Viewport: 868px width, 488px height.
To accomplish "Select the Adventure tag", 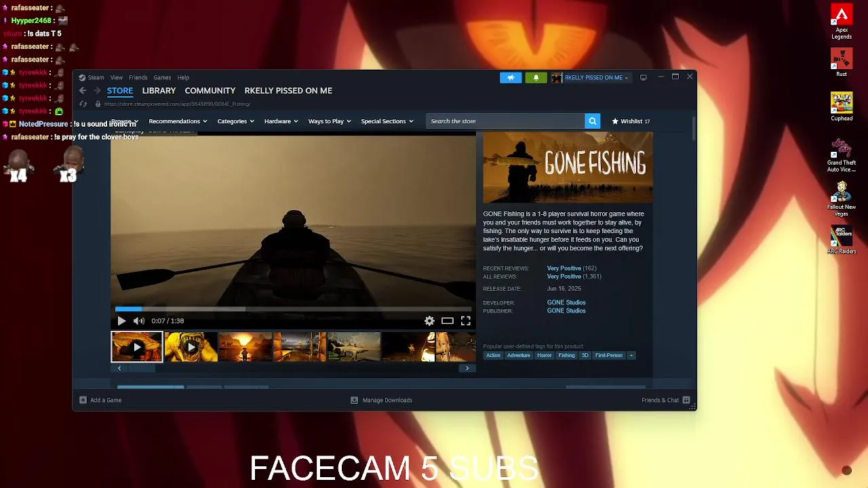I will (x=519, y=355).
